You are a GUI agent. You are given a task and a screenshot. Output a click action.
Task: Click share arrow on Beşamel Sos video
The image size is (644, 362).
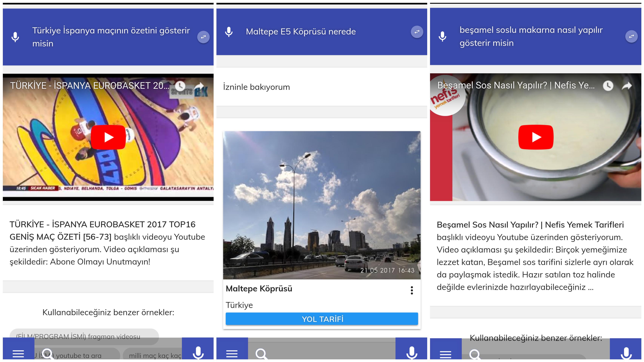click(x=627, y=86)
